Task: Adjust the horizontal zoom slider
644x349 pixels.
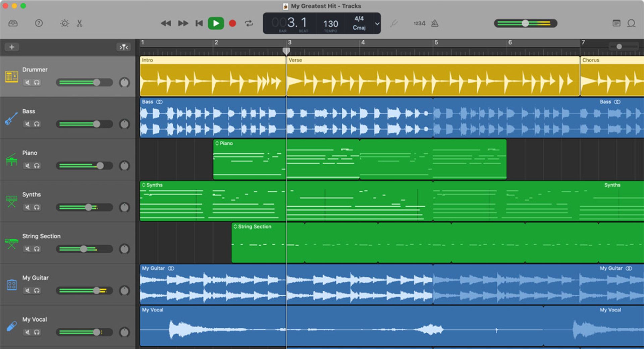Action: click(x=624, y=47)
